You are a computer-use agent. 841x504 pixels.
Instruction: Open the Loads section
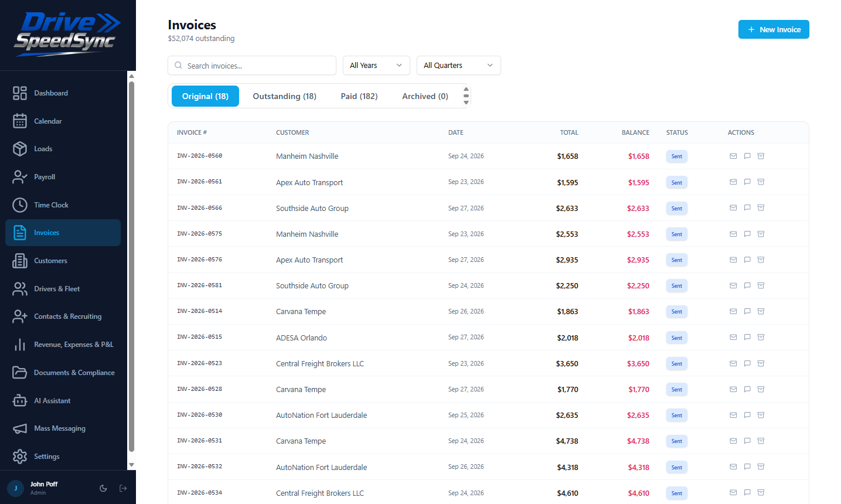point(63,149)
